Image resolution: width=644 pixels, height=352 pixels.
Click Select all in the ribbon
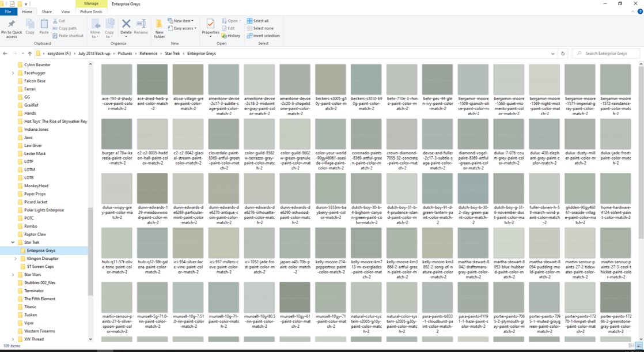(258, 21)
